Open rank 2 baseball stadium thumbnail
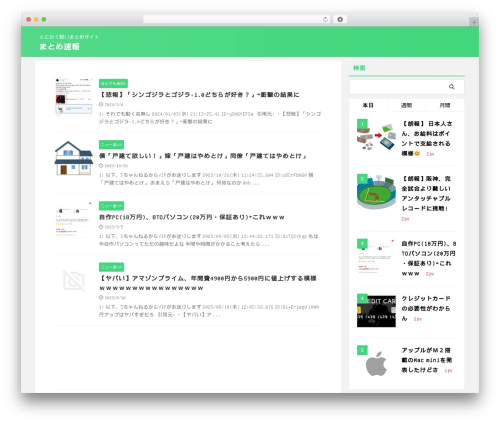This screenshot has width=500, height=423. [376, 192]
